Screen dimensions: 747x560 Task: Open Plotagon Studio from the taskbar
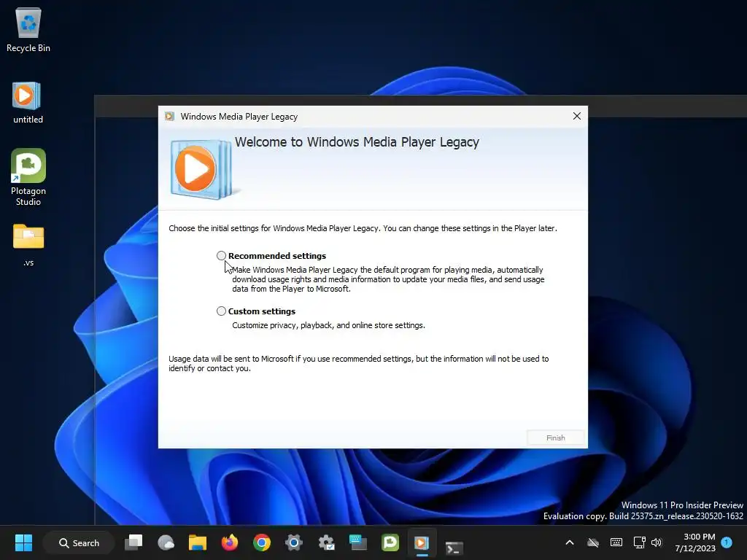click(x=390, y=542)
